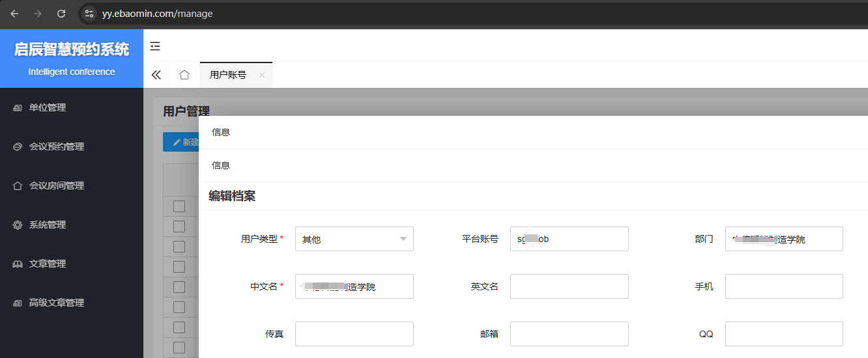Image resolution: width=868 pixels, height=358 pixels.
Task: Click the browser reload icon
Action: pyautogui.click(x=61, y=14)
